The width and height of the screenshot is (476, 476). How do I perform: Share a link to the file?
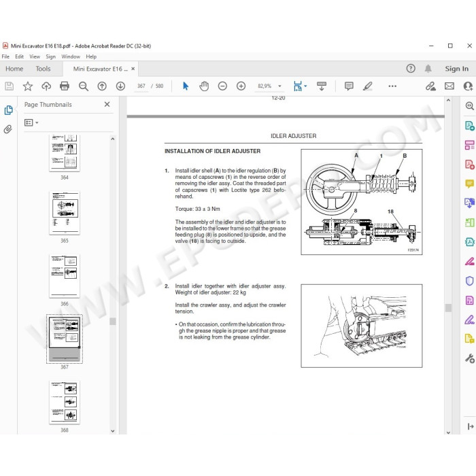click(x=430, y=86)
